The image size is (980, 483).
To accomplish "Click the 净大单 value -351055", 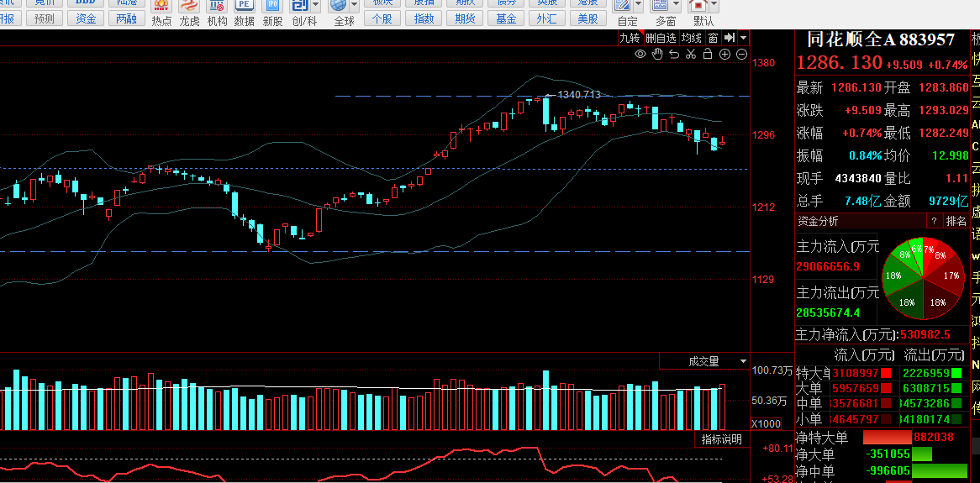I will (x=888, y=454).
